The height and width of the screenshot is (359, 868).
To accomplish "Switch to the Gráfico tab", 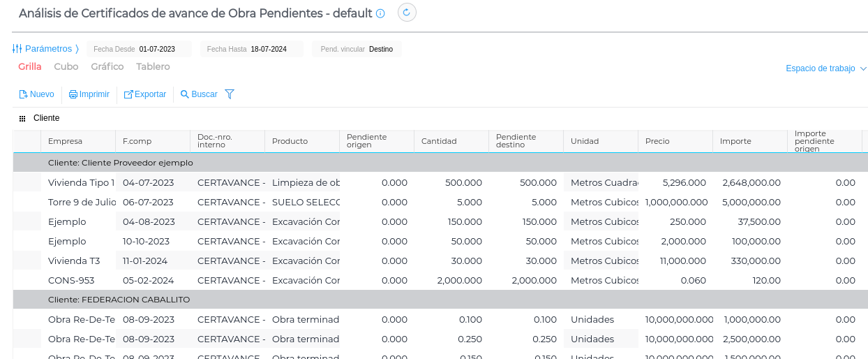I will [107, 67].
